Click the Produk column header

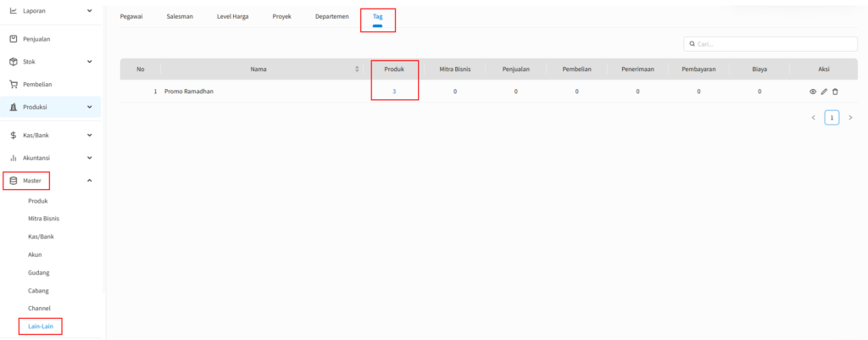[x=394, y=70]
